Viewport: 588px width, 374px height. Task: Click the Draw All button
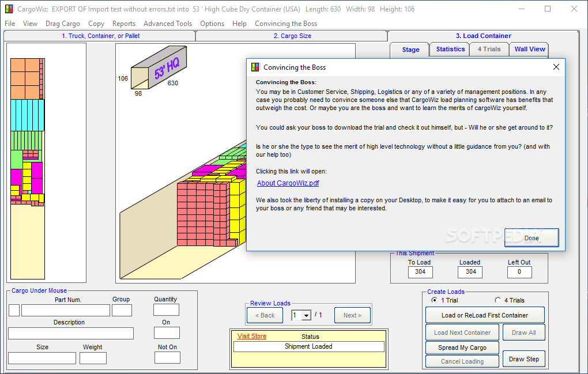point(523,333)
